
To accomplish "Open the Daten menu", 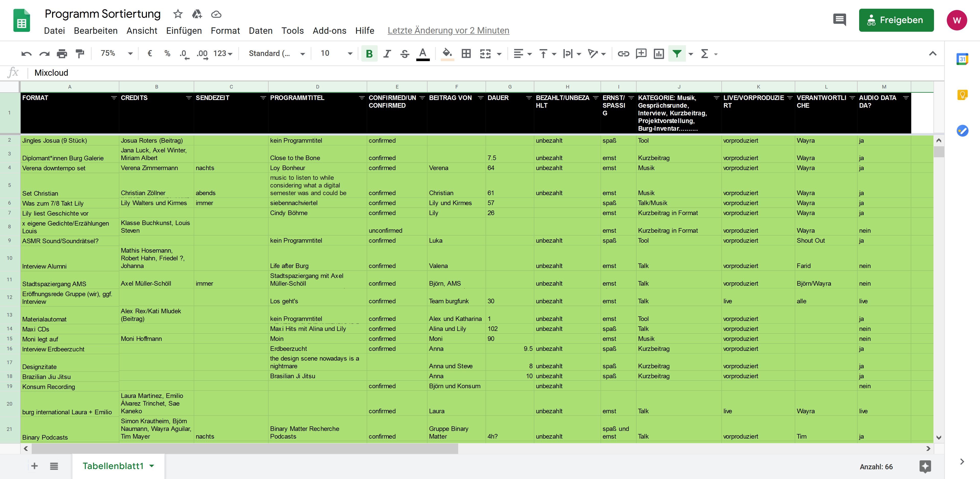I will (x=261, y=30).
